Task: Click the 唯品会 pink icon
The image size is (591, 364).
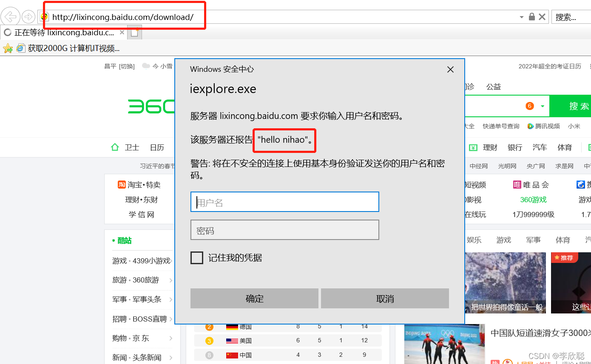Action: (517, 185)
